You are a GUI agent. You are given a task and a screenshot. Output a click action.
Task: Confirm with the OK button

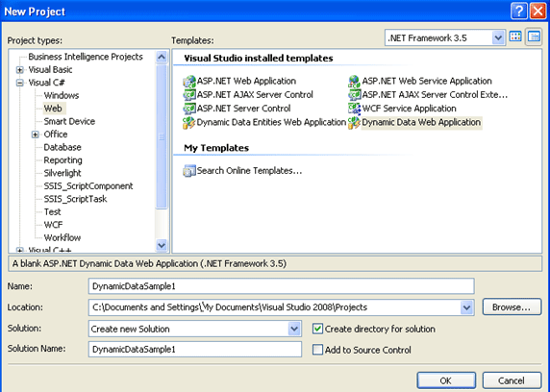coord(446,380)
